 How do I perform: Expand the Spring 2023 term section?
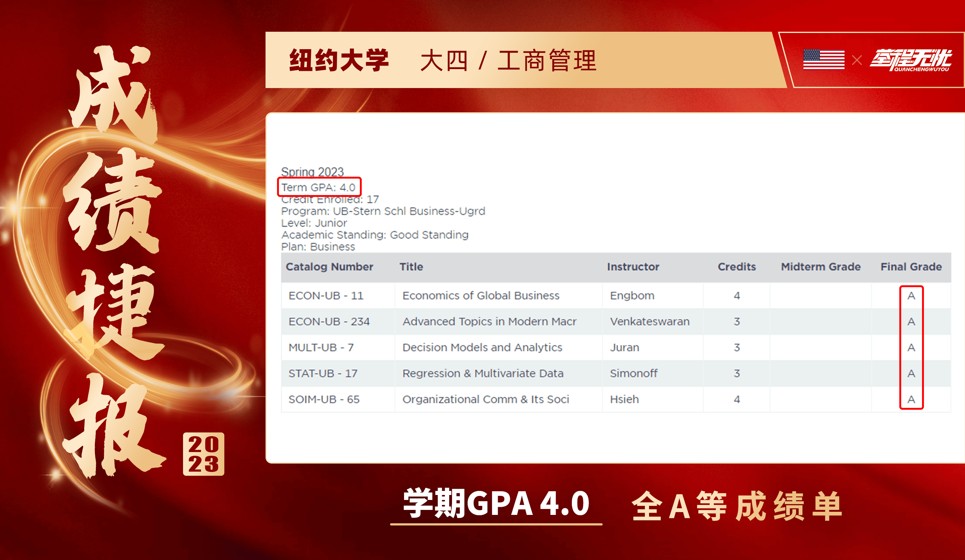pos(313,172)
